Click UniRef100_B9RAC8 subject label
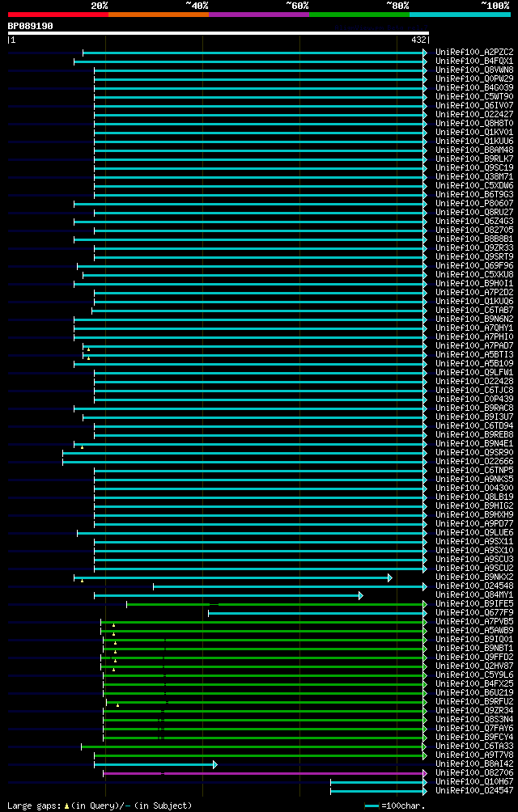 pos(474,408)
